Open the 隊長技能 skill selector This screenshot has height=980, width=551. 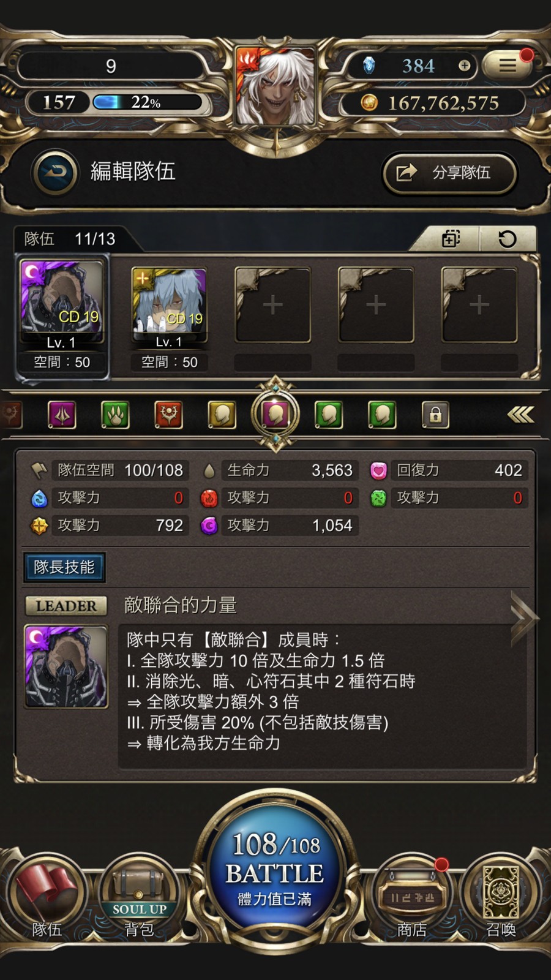coord(64,567)
